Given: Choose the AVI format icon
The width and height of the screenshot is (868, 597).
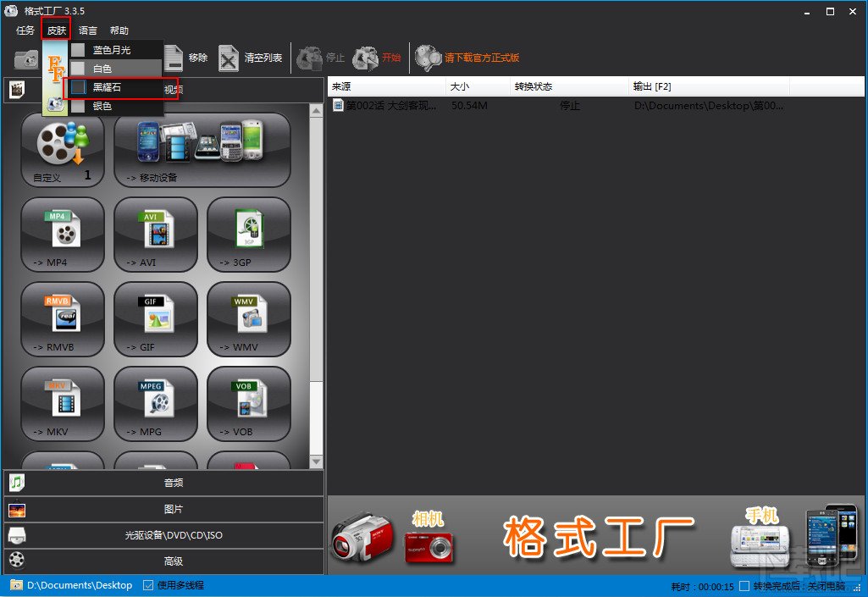Looking at the screenshot, I should tap(156, 235).
